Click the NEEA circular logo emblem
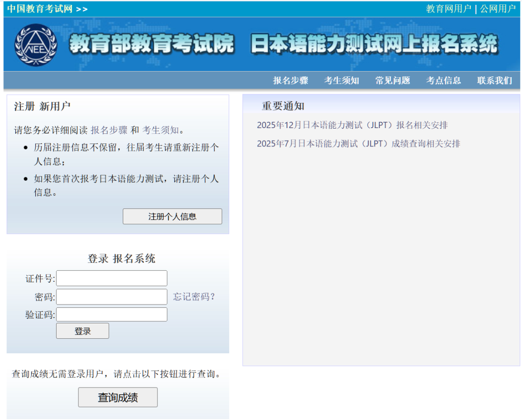The height and width of the screenshot is (420, 522). pyautogui.click(x=36, y=45)
